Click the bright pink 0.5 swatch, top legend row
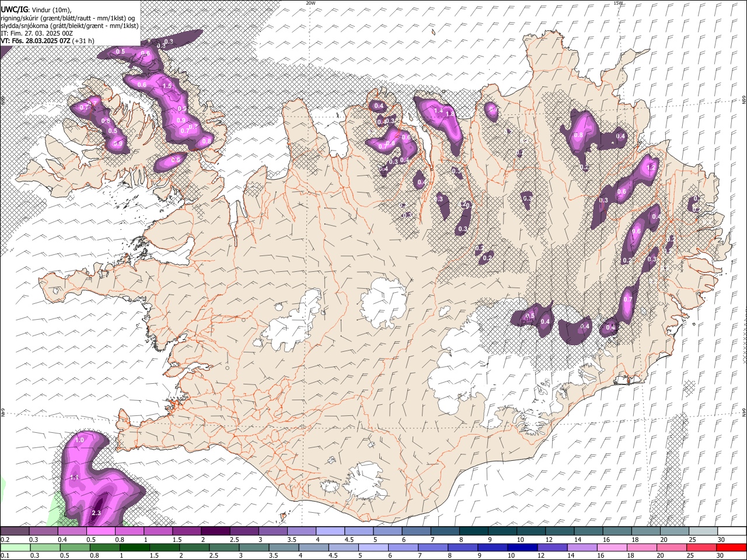Screen dimensions: 747x560 point(100,531)
